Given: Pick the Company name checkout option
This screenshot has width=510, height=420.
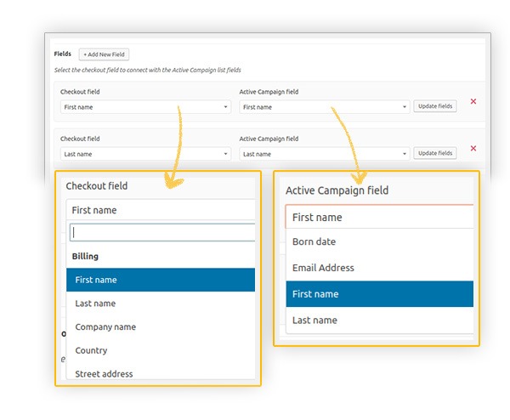Looking at the screenshot, I should 161,326.
